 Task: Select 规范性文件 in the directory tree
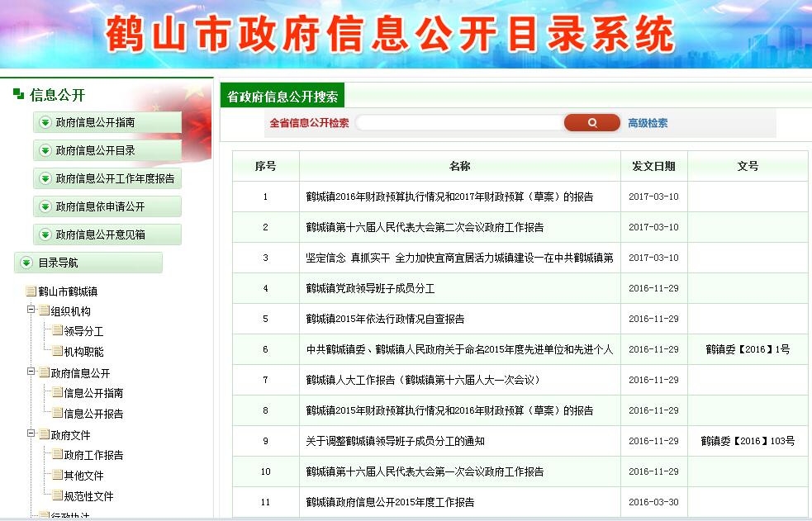point(88,496)
